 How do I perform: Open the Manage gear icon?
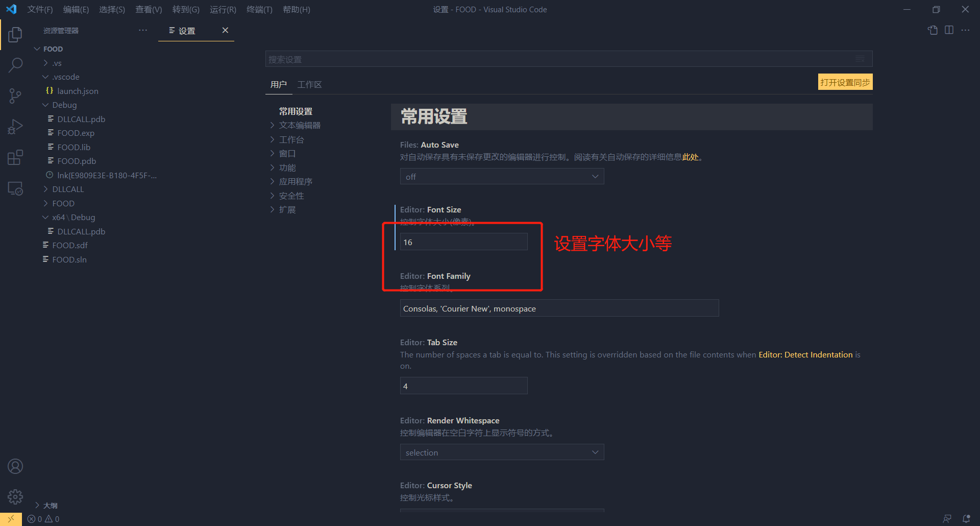(15, 496)
